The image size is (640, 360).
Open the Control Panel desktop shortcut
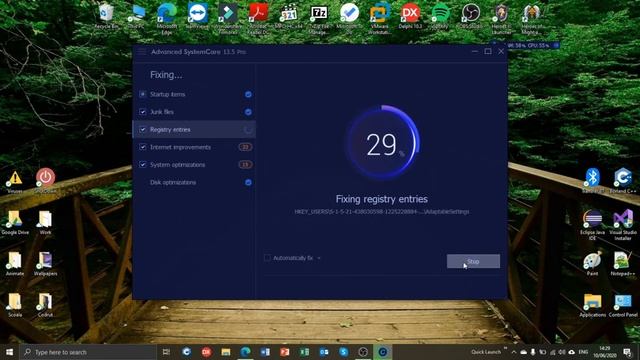623,306
